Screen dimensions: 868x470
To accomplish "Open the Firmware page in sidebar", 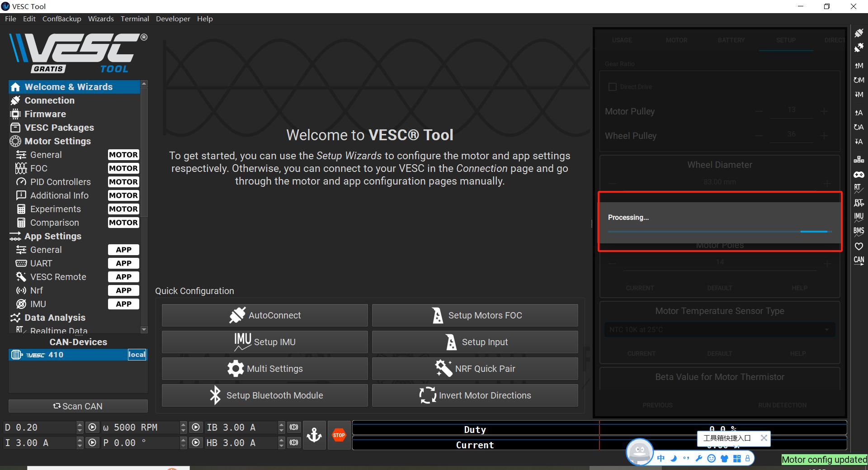I will click(75, 114).
